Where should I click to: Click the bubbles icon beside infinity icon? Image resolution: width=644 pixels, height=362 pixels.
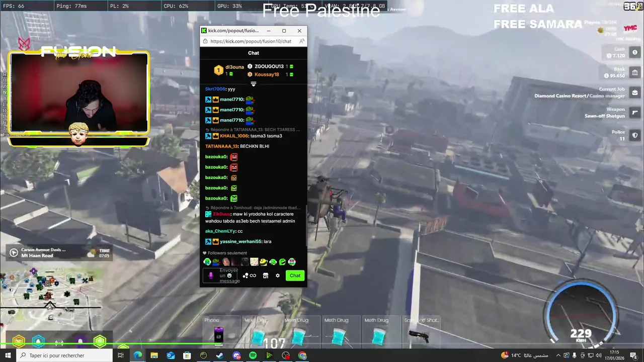[246, 276]
